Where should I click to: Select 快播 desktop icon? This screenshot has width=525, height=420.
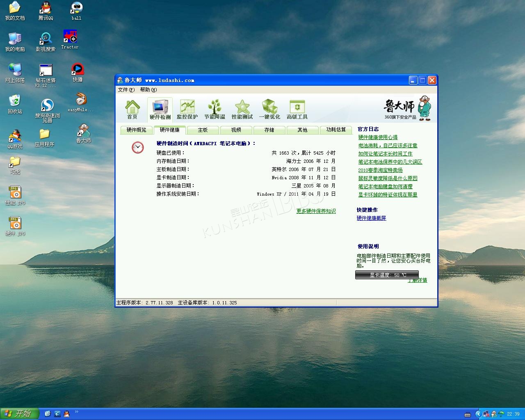[x=78, y=73]
